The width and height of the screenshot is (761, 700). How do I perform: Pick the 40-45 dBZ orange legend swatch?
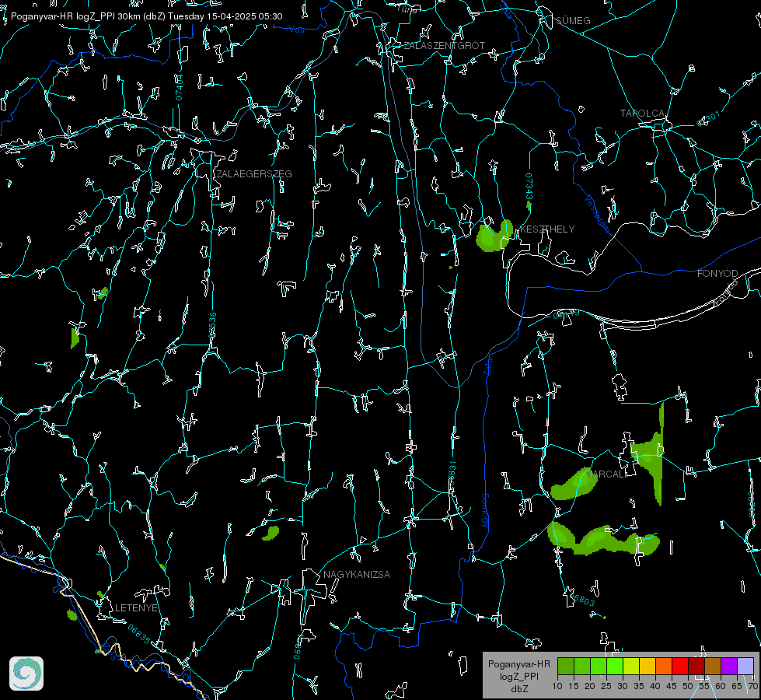coord(664,666)
